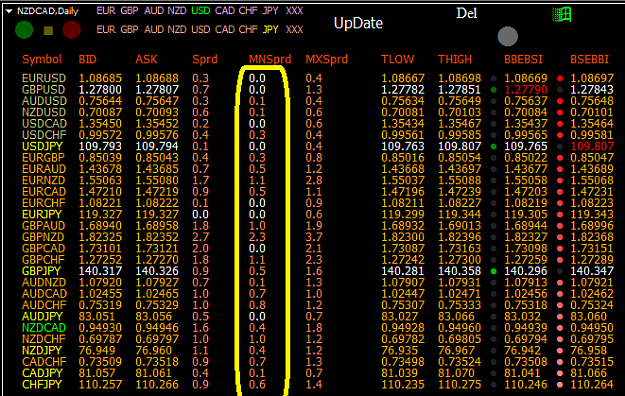The width and height of the screenshot is (625, 396).
Task: Click the Symbol column header
Action: coord(42,60)
